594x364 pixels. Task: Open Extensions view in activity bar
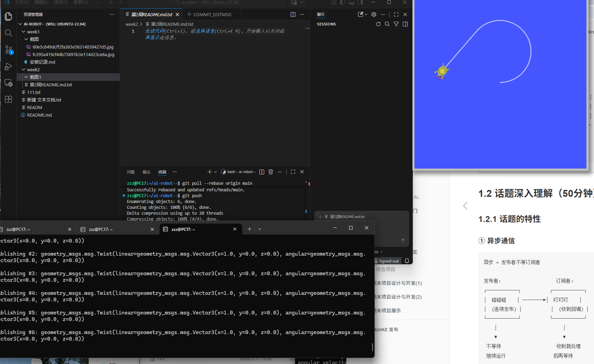(x=9, y=99)
